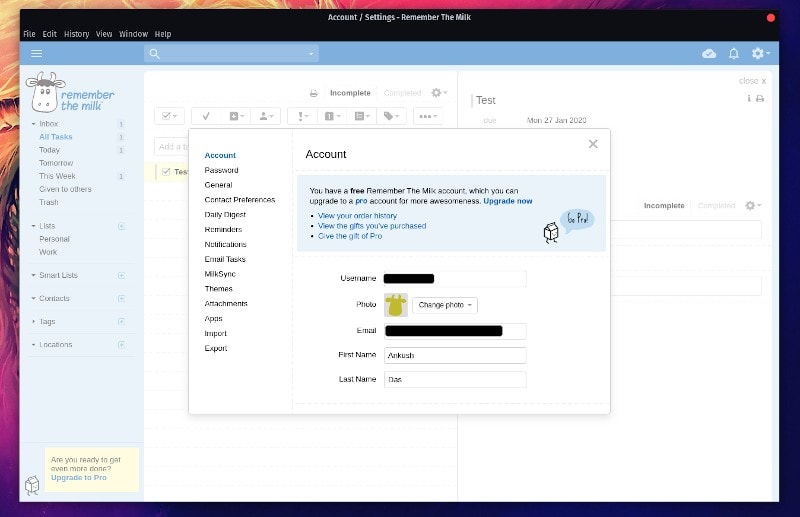Open MilkSync settings

coord(220,274)
